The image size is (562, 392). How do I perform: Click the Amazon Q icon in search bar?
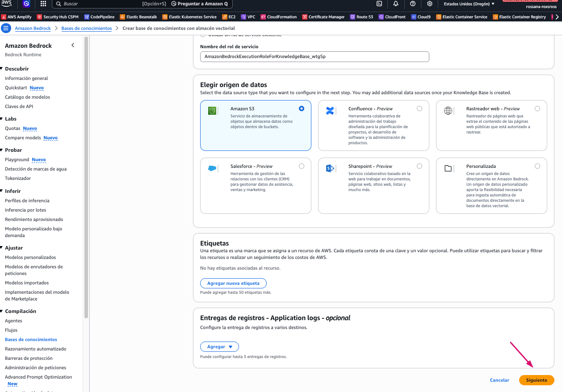[174, 4]
